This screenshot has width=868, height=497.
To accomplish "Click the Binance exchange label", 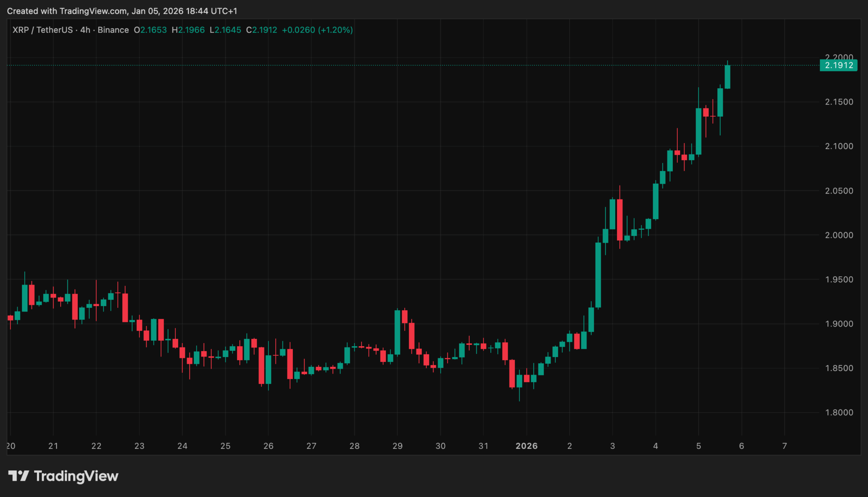I will (x=113, y=30).
